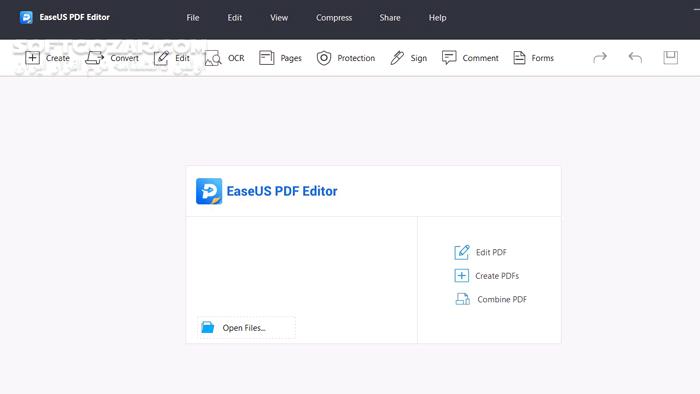Open the Share menu
Screen dimensions: 700x394
tap(390, 18)
